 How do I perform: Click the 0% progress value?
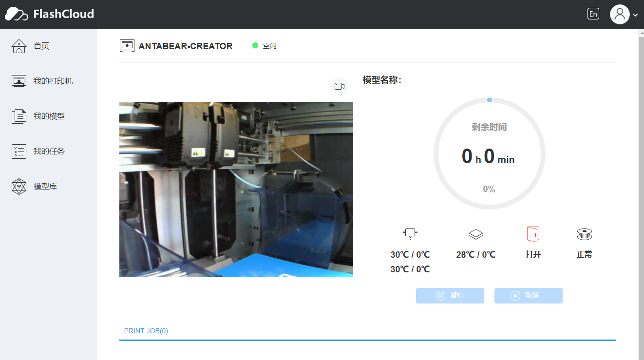489,189
